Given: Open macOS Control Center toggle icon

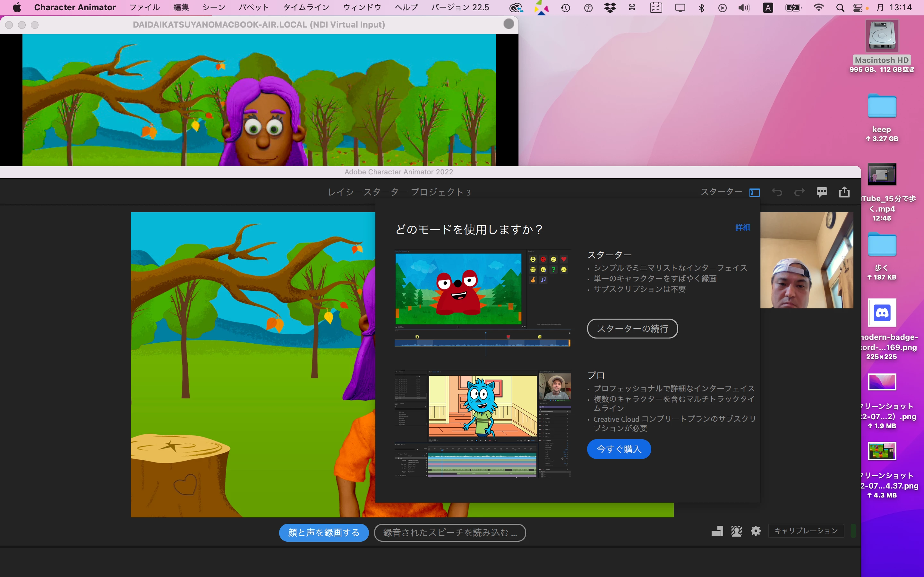Looking at the screenshot, I should click(x=858, y=8).
